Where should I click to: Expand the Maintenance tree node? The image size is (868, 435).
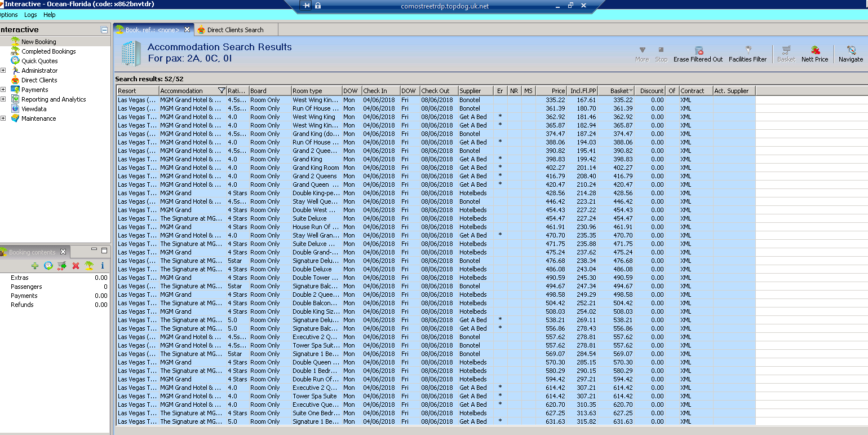point(3,118)
